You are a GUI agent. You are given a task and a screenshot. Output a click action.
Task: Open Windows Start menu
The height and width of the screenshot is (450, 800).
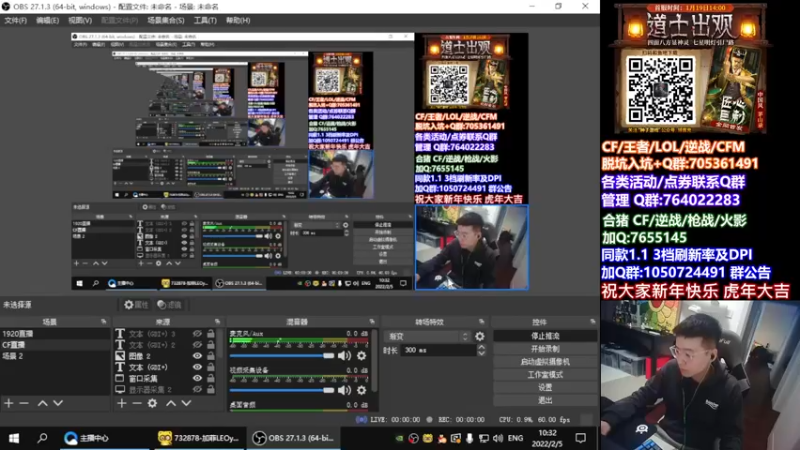point(14,438)
